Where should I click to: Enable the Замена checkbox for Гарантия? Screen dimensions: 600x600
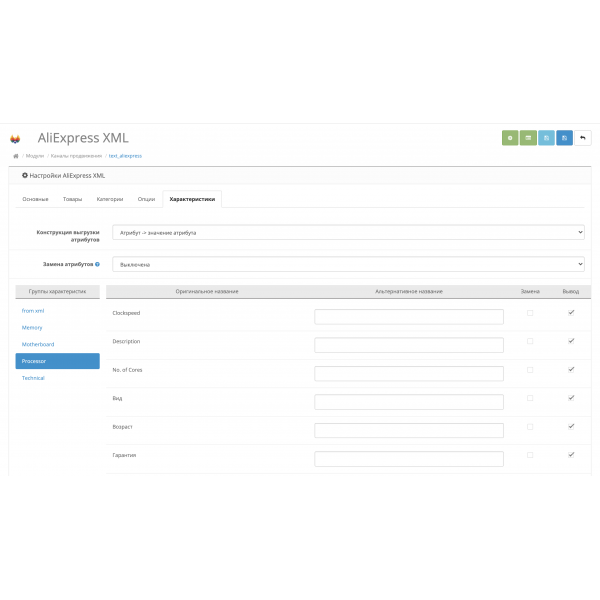click(530, 455)
